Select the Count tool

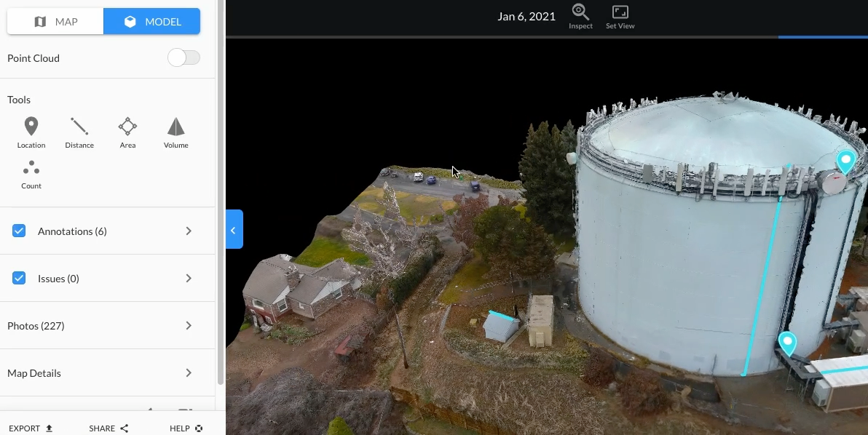click(31, 174)
